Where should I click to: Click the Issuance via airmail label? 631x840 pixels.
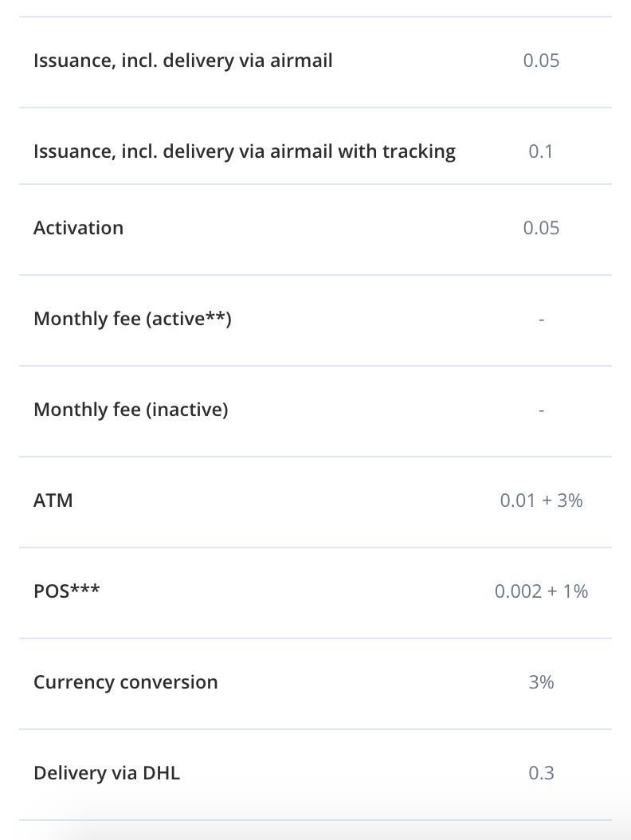(x=182, y=61)
